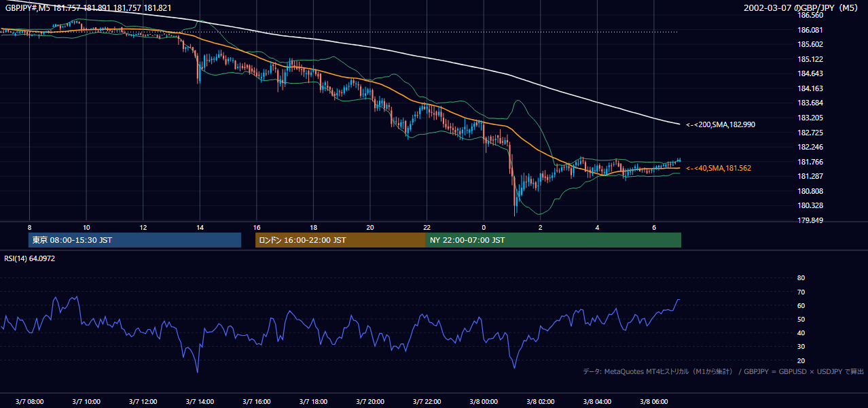Click the 3/8 04:00 date label
868x408 pixels.
tap(596, 402)
